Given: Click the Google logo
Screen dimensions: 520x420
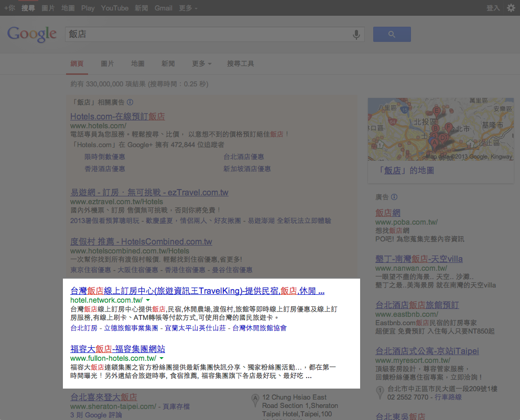Looking at the screenshot, I should [x=32, y=34].
